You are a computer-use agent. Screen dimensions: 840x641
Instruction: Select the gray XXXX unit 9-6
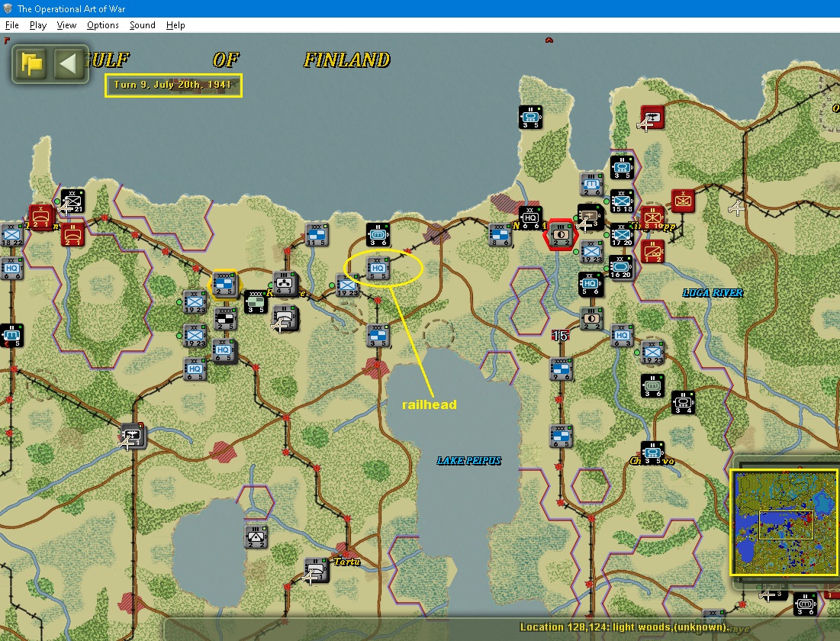pyautogui.click(x=562, y=369)
